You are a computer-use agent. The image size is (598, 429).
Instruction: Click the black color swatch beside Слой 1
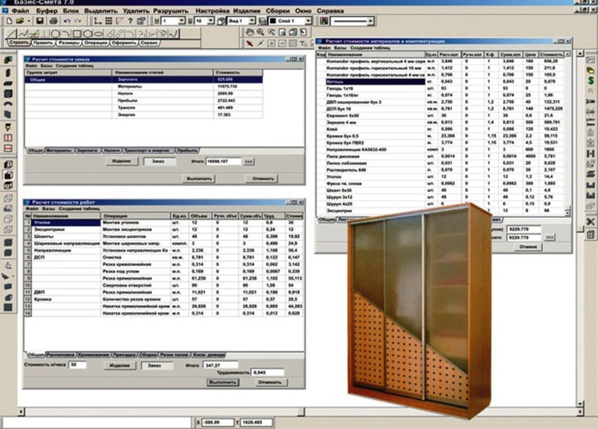click(273, 21)
